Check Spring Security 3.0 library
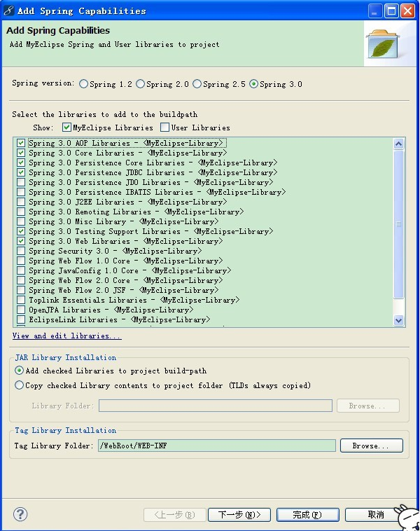This screenshot has height=531, width=420. pyautogui.click(x=21, y=251)
